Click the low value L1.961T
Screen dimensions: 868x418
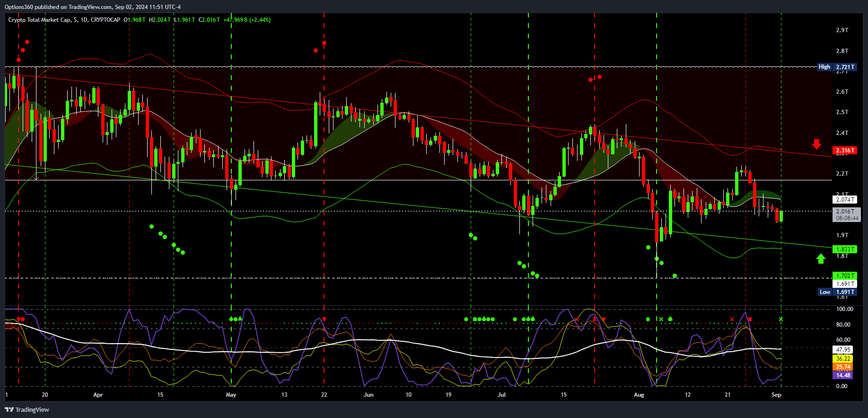point(184,20)
